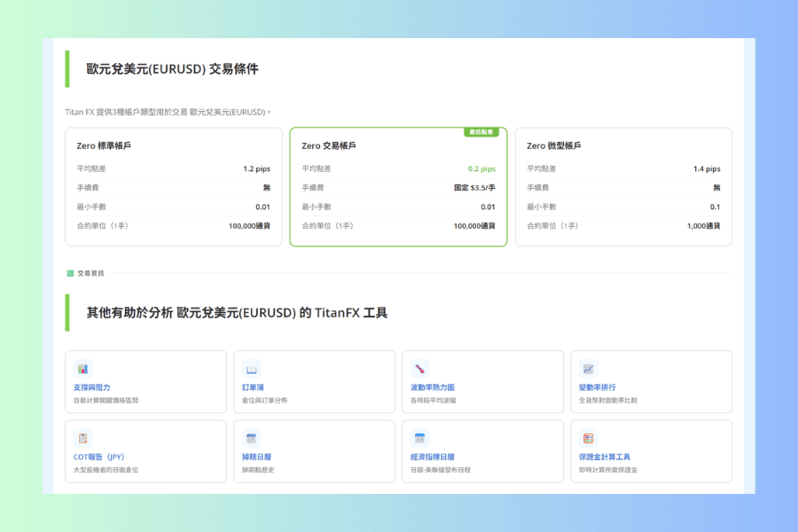Click the 最低點差 green badge

(x=481, y=132)
